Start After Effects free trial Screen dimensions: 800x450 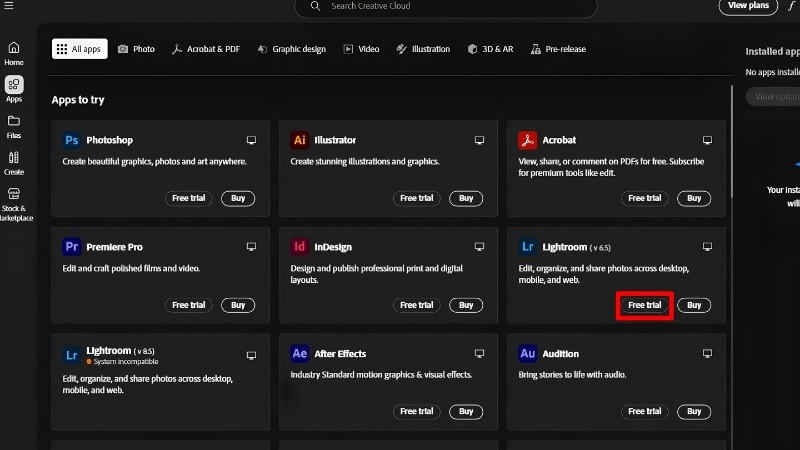[x=416, y=411]
